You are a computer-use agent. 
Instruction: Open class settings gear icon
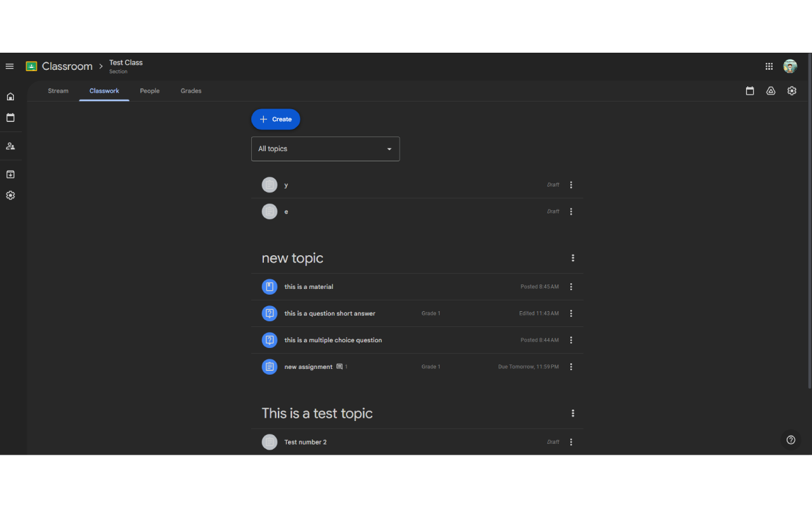point(792,91)
